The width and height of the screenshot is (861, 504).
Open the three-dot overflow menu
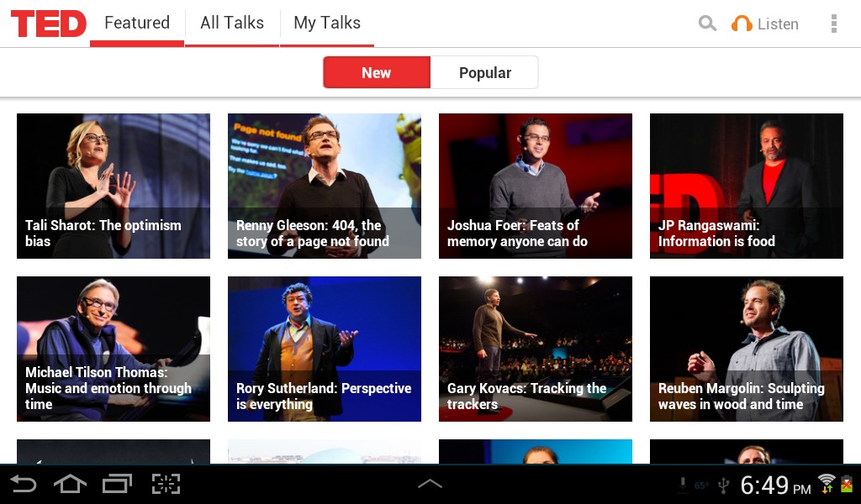point(833,24)
